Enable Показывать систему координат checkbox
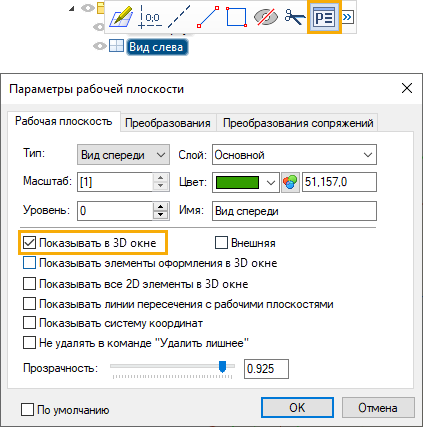Viewport: 423px width, 427px height. point(29,323)
